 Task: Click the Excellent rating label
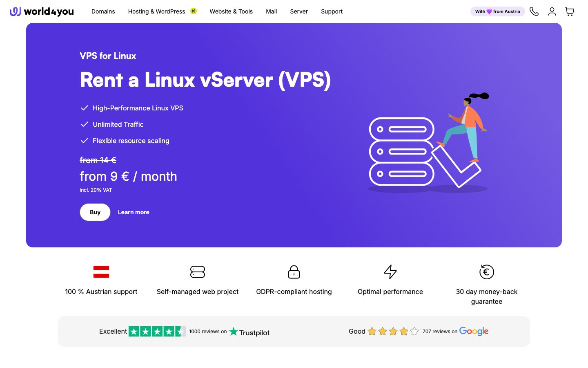tap(113, 331)
